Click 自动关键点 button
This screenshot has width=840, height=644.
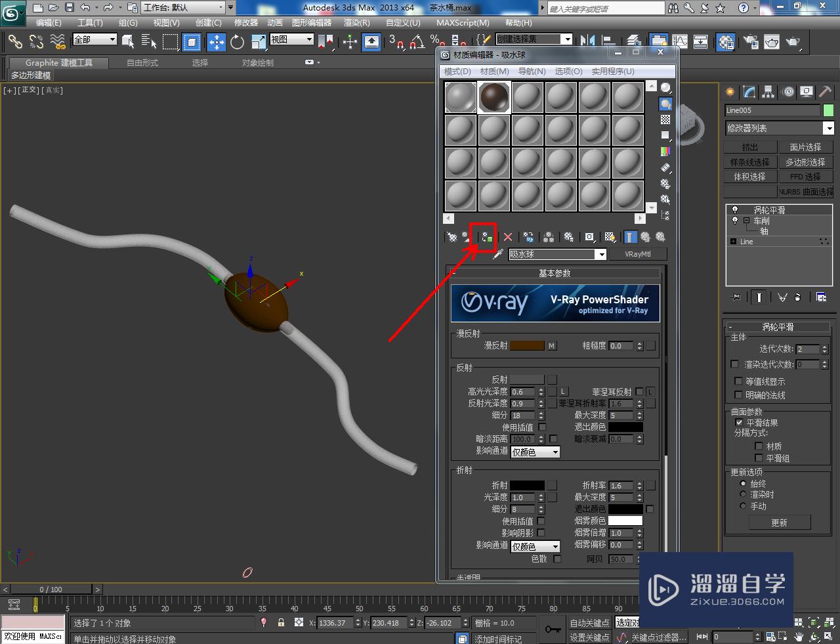pos(589,622)
